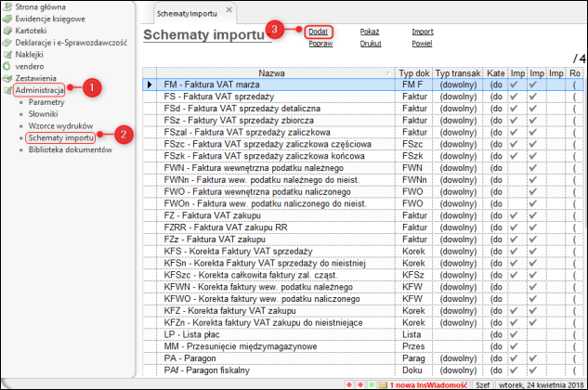This screenshot has height=390, width=588.
Task: Click the Strona główna sidebar icon
Action: tap(7, 6)
